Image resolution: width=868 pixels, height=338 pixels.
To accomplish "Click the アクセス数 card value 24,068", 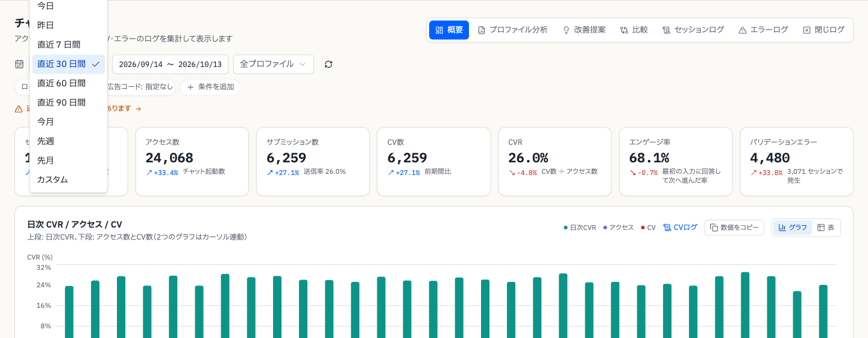I will (x=169, y=158).
